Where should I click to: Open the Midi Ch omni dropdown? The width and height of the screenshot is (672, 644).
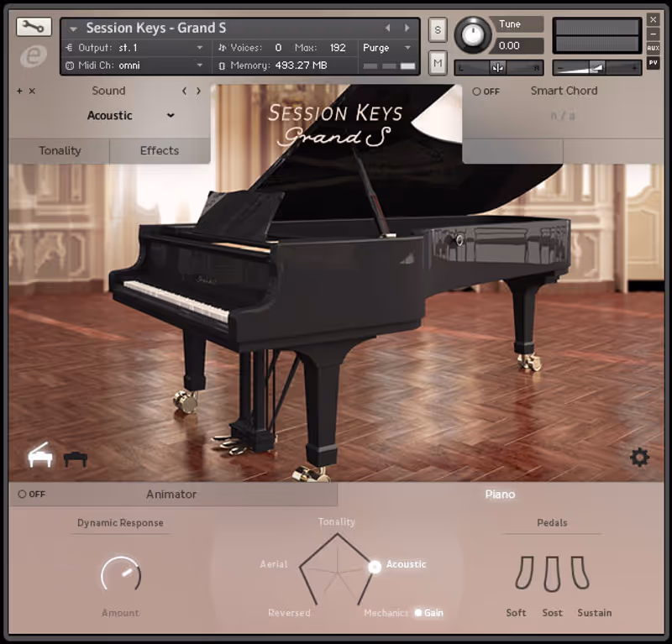(x=200, y=65)
